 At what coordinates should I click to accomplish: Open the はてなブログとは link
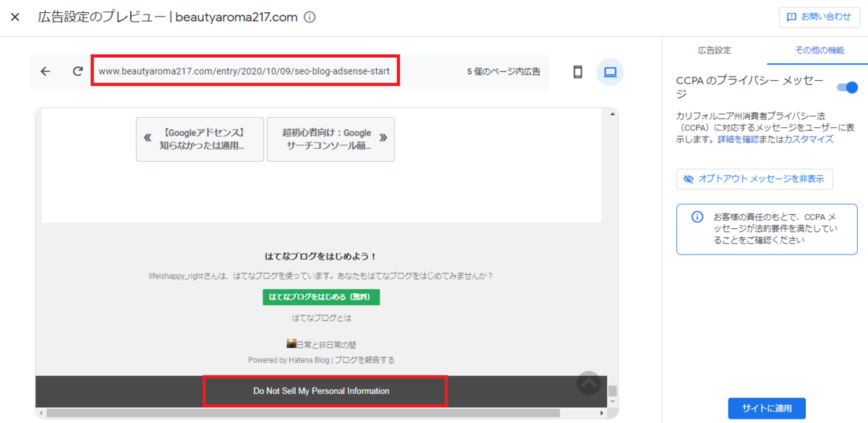321,317
